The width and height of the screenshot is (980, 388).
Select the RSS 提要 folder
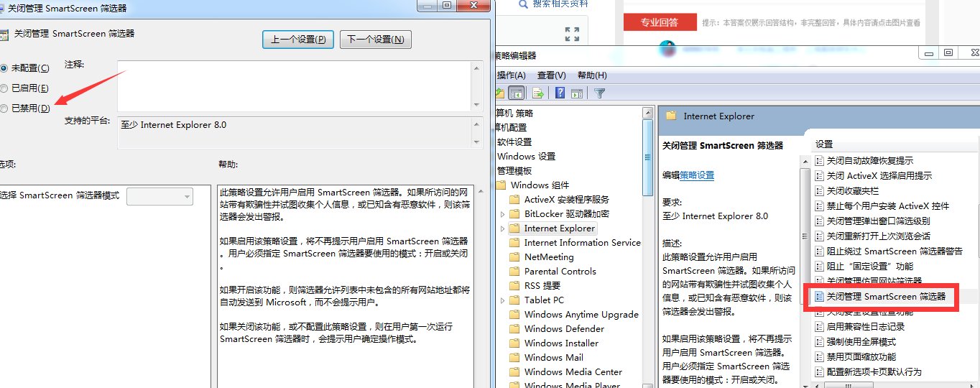tap(535, 285)
